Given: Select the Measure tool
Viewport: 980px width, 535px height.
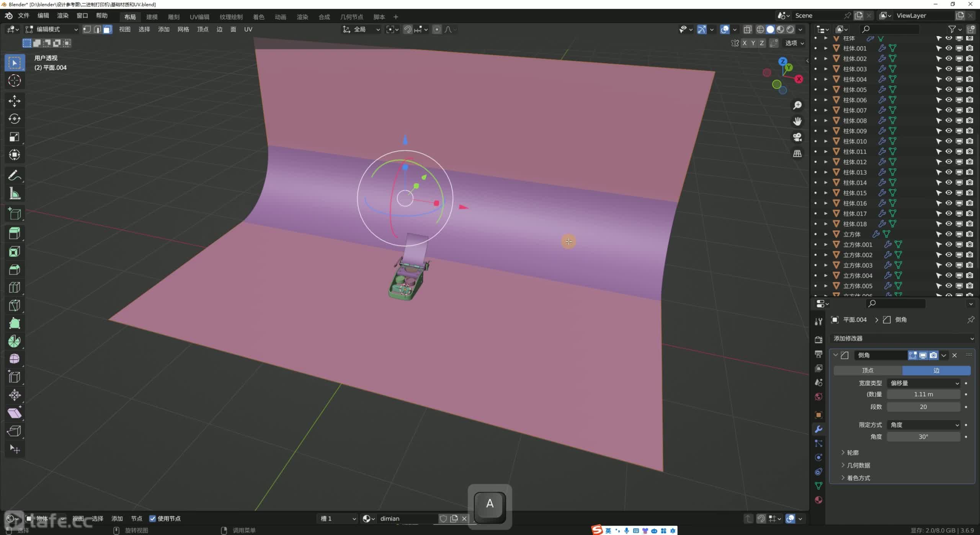Looking at the screenshot, I should pos(15,194).
